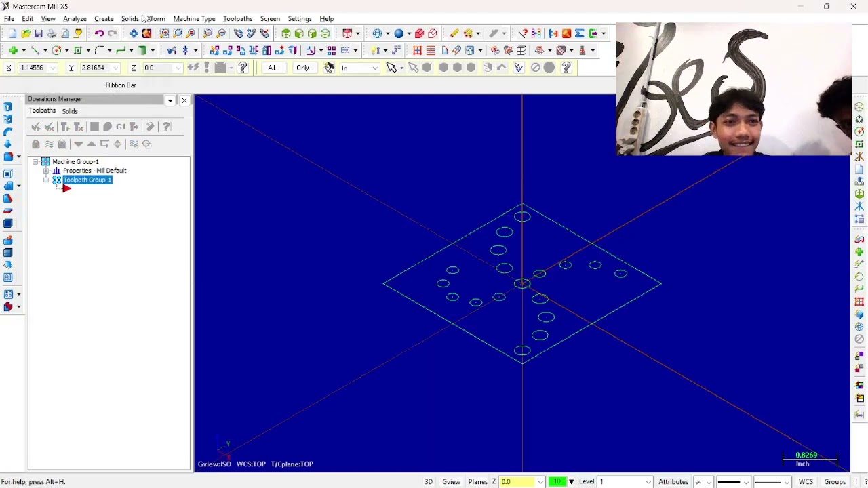Open the status bar Z depth dropdown
This screenshot has width=868, height=488.
[x=540, y=482]
